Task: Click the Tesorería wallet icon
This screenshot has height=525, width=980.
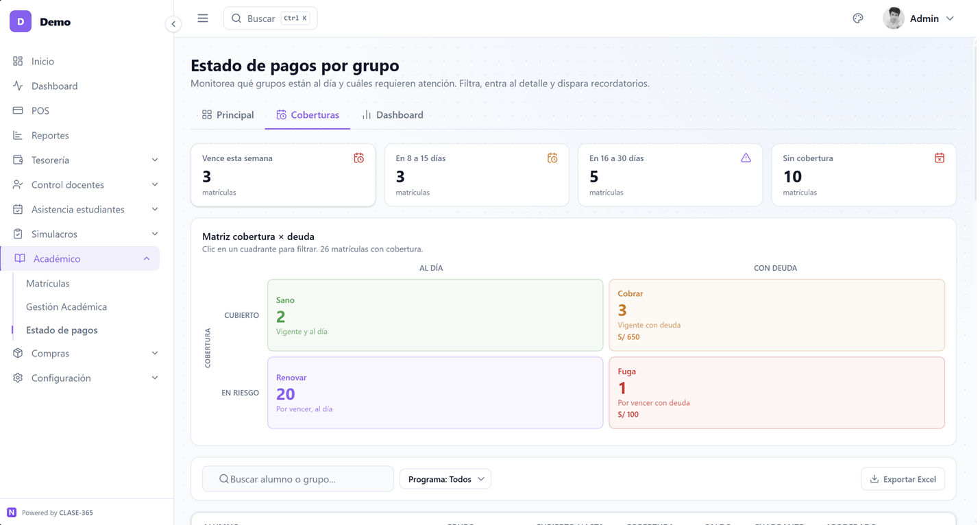Action: click(18, 160)
